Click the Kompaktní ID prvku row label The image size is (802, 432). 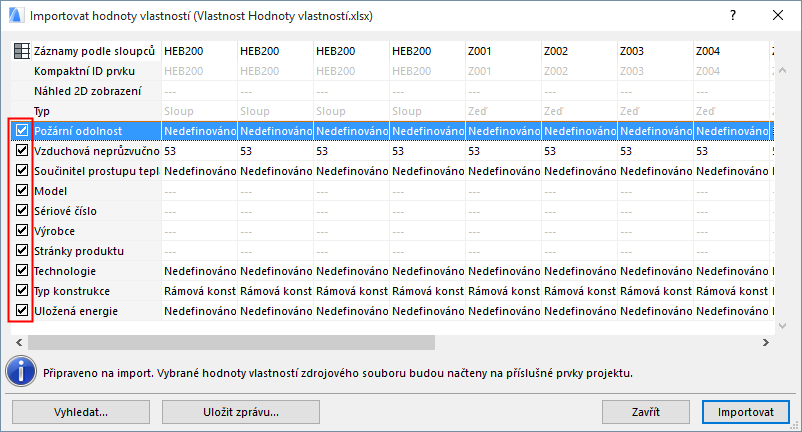84,71
